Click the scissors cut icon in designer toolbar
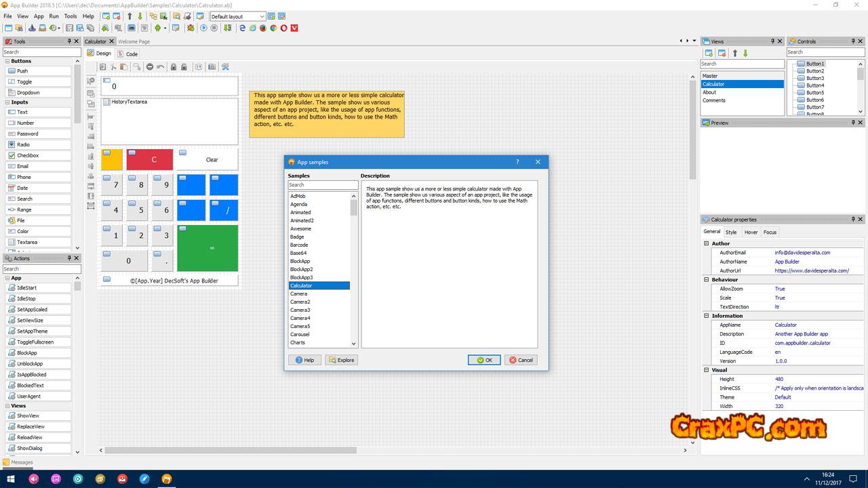Viewport: 868px width, 488px height. tap(114, 66)
